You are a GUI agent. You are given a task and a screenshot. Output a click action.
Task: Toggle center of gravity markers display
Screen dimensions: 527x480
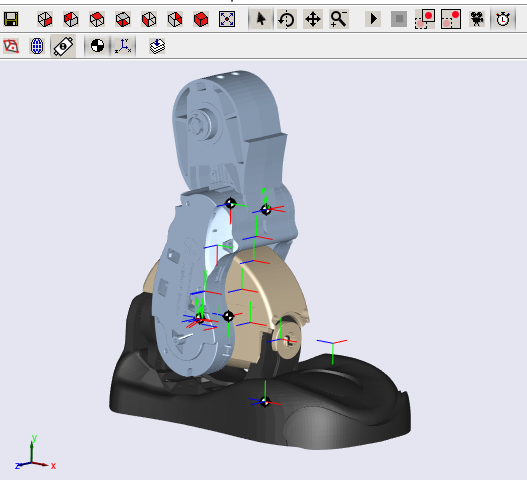click(x=97, y=46)
